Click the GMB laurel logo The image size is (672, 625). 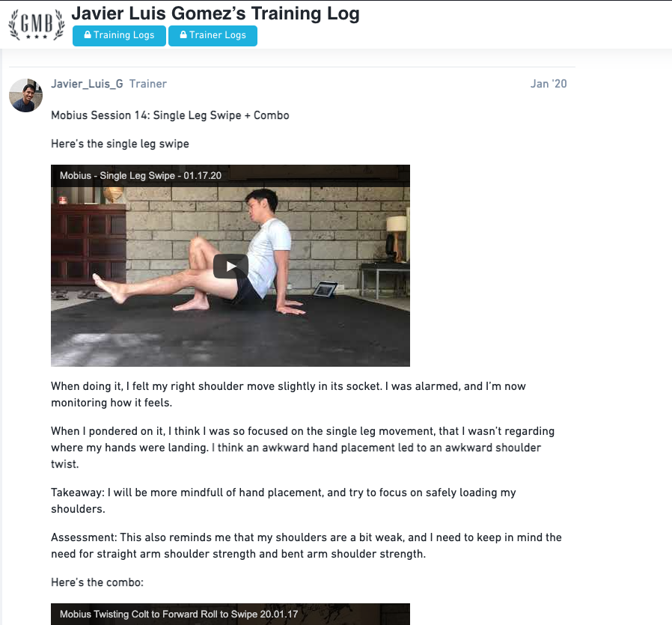[37, 24]
